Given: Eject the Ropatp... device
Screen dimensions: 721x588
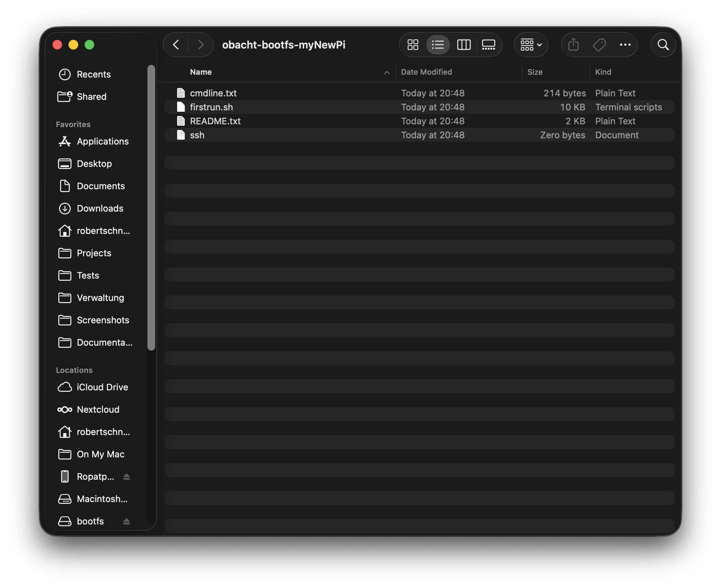Looking at the screenshot, I should (x=127, y=477).
